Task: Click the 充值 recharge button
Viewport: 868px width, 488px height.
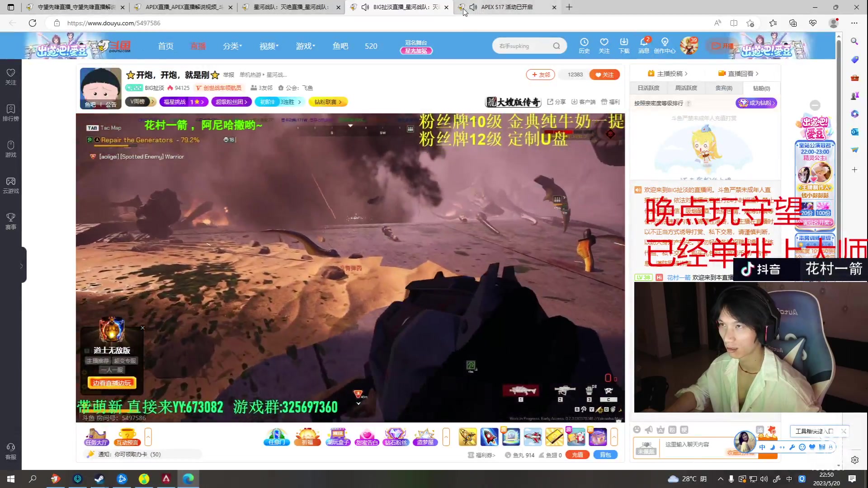Action: [577, 455]
